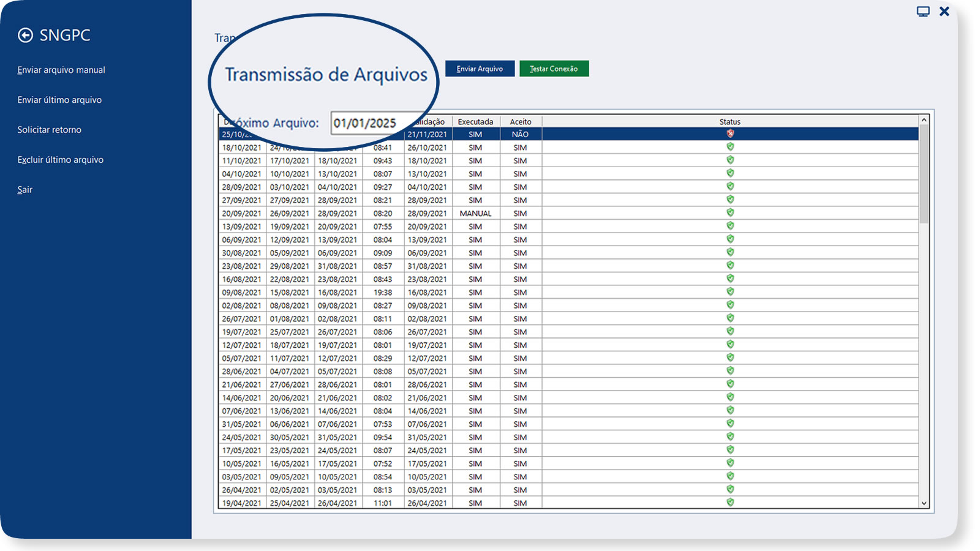Click status shield in row starting 30/08/2021
This screenshot has height=551, width=980.
coord(730,252)
